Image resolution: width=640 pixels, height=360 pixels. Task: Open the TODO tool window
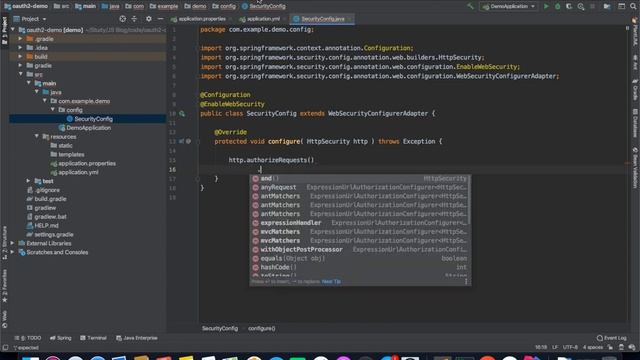click(28, 338)
